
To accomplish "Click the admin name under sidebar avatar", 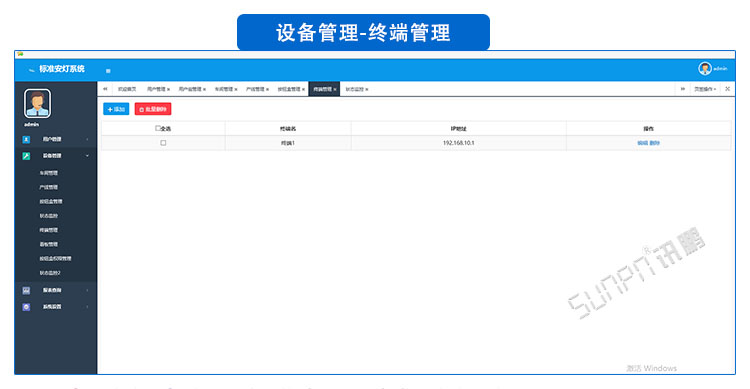I will click(32, 124).
